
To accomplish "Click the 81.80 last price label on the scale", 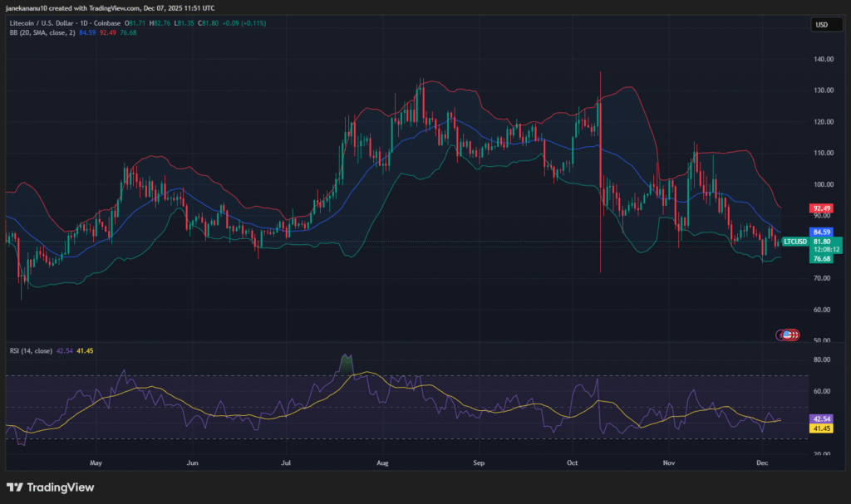I will [x=821, y=242].
